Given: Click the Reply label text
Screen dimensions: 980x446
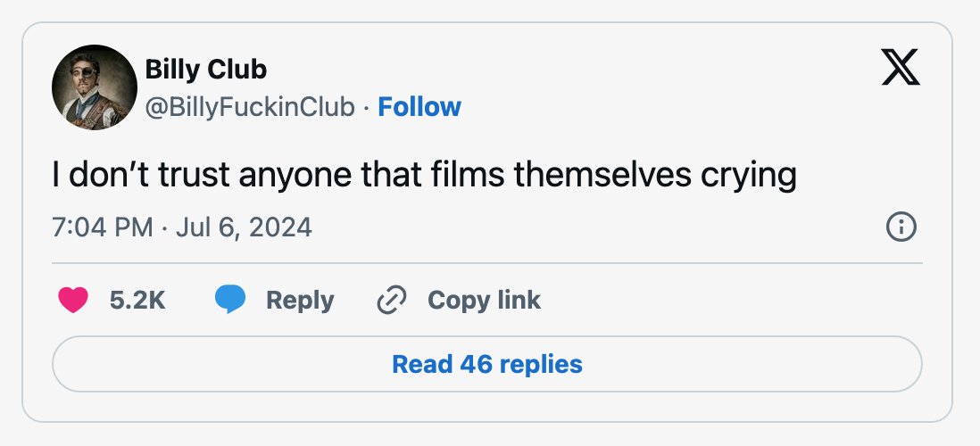Looking at the screenshot, I should click(300, 301).
